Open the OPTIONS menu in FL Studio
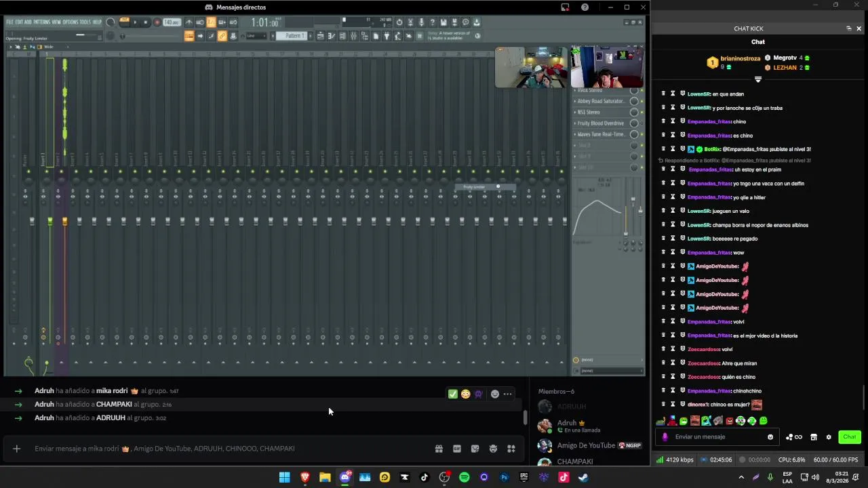The image size is (868, 488). tap(71, 22)
